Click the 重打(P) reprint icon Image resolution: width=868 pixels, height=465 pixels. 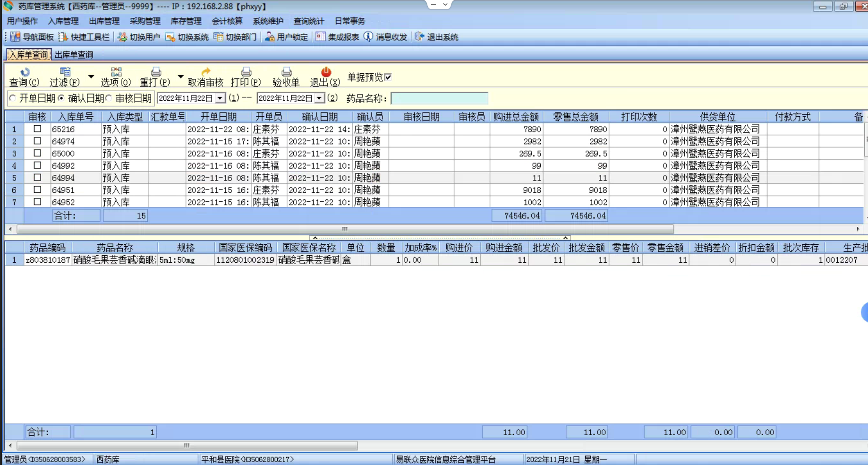(156, 72)
